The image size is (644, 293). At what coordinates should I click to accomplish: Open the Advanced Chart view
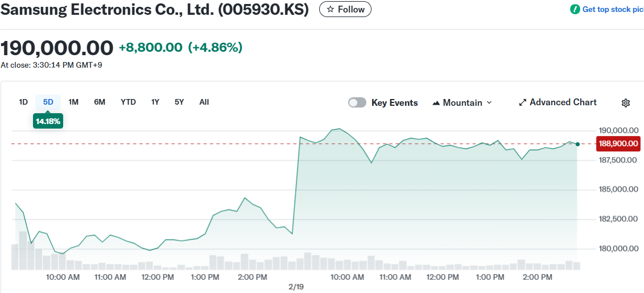pyautogui.click(x=563, y=102)
